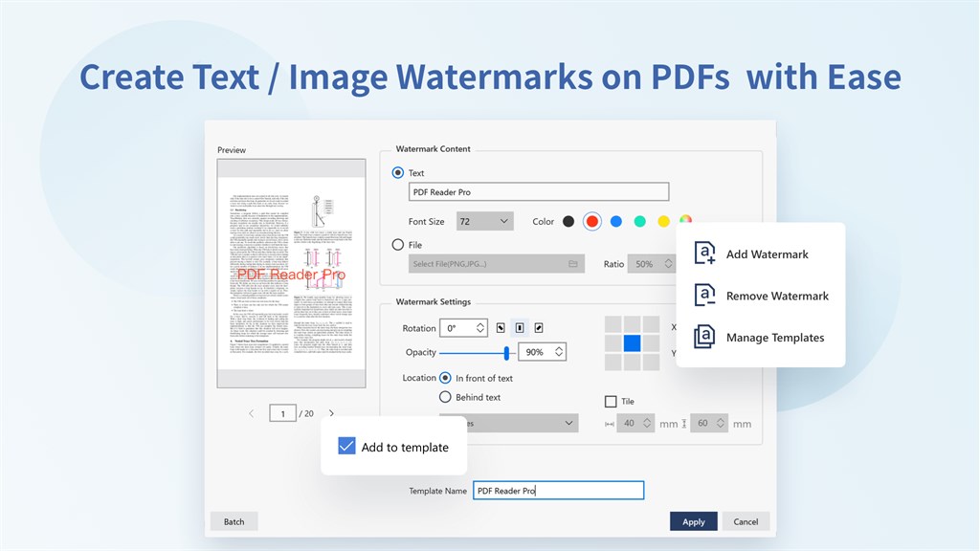Choose Add Watermark menu entry
Screen dimensions: 980x551
click(x=761, y=254)
